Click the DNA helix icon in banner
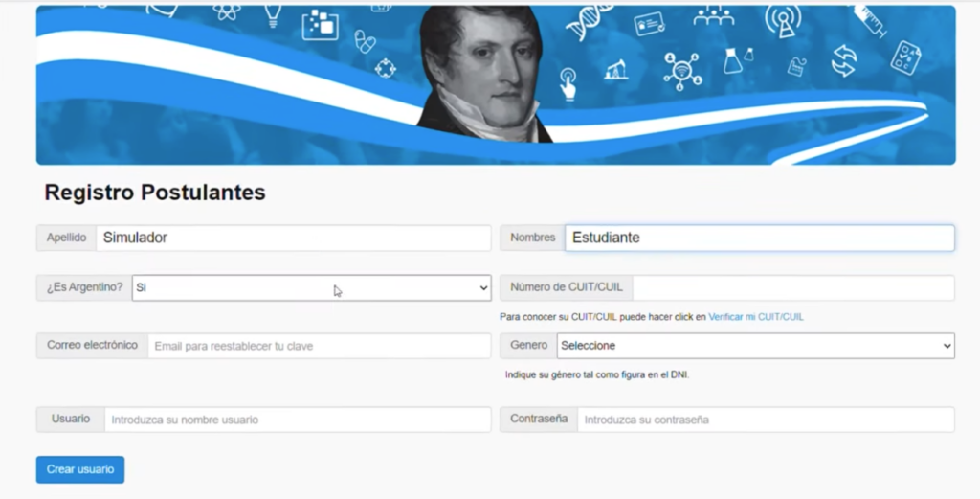980x499 pixels. (x=589, y=22)
